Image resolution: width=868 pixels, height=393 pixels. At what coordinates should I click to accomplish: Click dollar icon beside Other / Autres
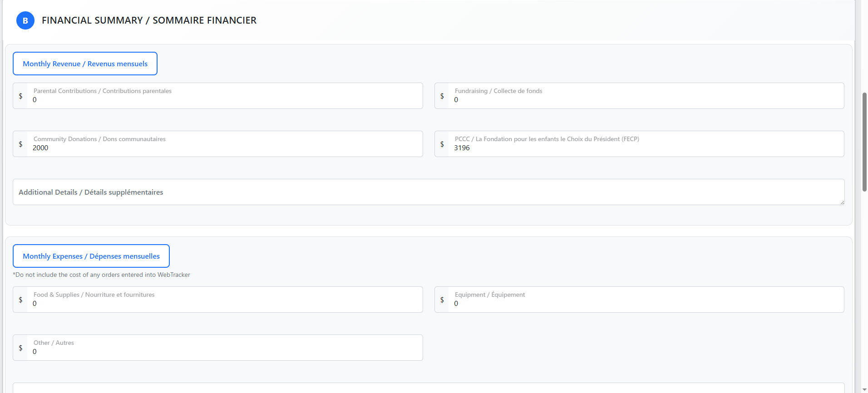20,348
